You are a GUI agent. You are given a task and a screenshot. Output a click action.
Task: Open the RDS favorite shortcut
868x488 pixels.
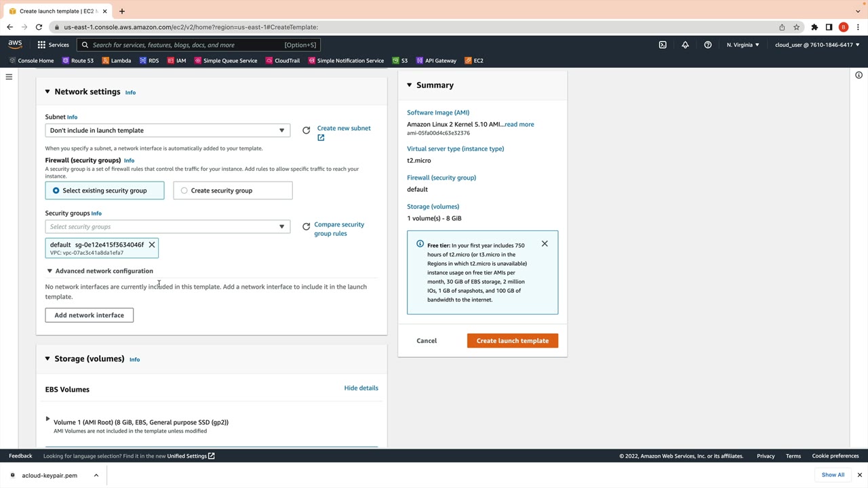click(x=149, y=60)
